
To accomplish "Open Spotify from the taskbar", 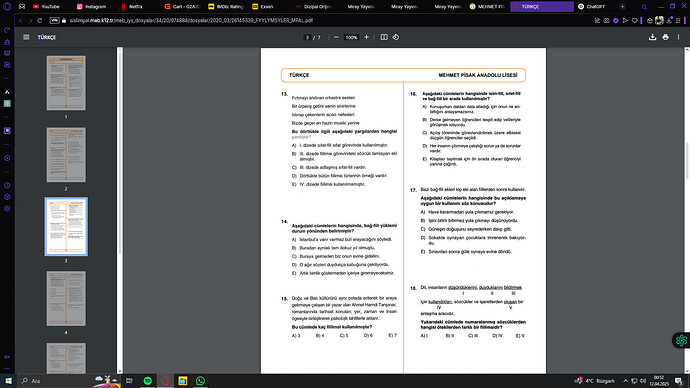I will coord(147,381).
